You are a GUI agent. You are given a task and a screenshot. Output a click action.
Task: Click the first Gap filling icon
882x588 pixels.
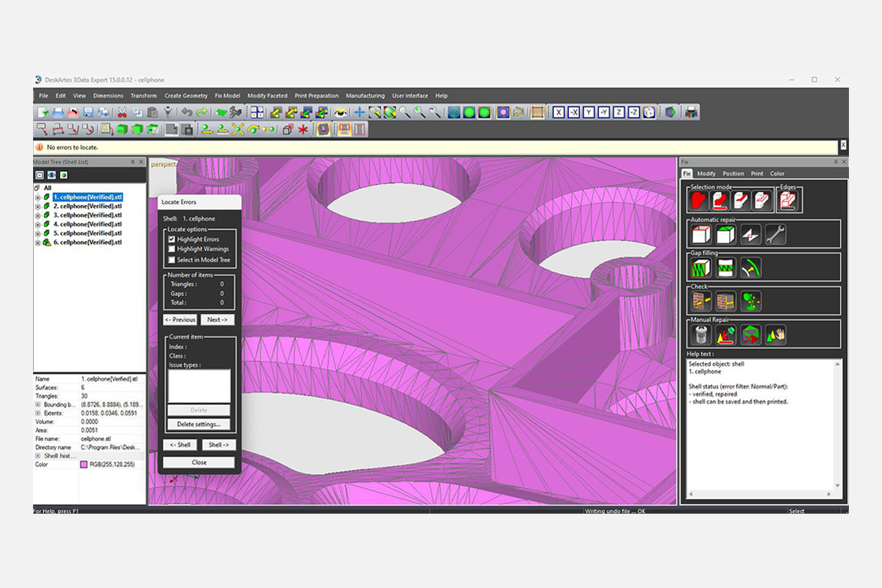700,268
